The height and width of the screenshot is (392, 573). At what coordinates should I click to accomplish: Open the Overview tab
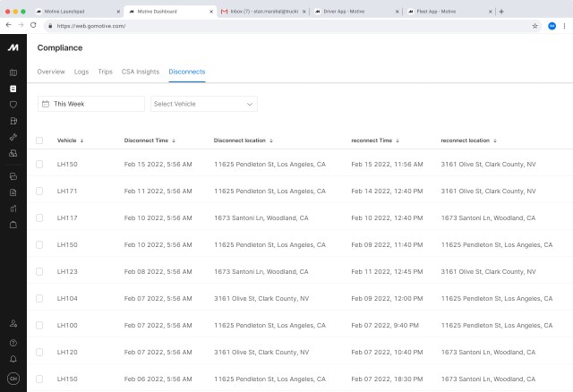coord(51,71)
